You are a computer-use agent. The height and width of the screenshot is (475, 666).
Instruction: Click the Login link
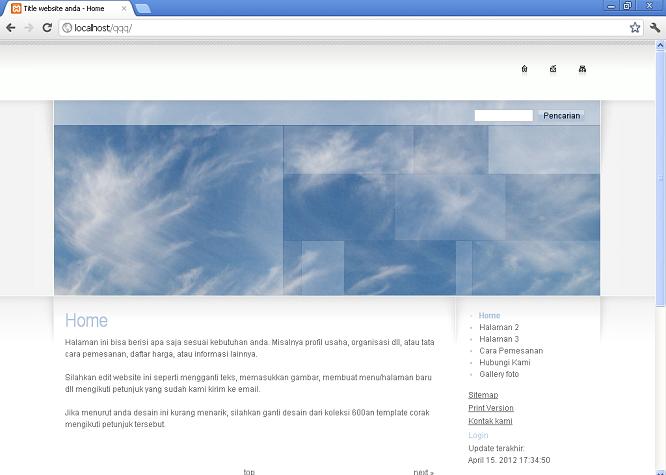[x=478, y=435]
